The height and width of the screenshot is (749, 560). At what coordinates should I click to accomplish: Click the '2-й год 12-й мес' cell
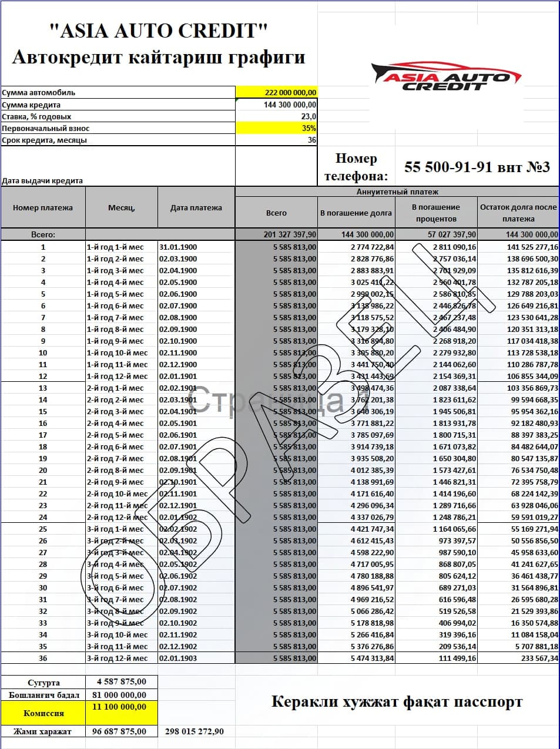point(122,517)
